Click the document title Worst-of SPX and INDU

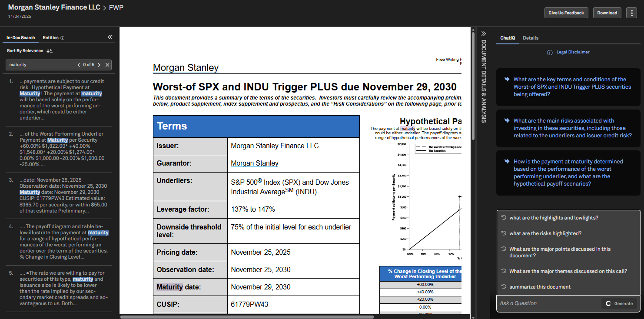point(305,87)
